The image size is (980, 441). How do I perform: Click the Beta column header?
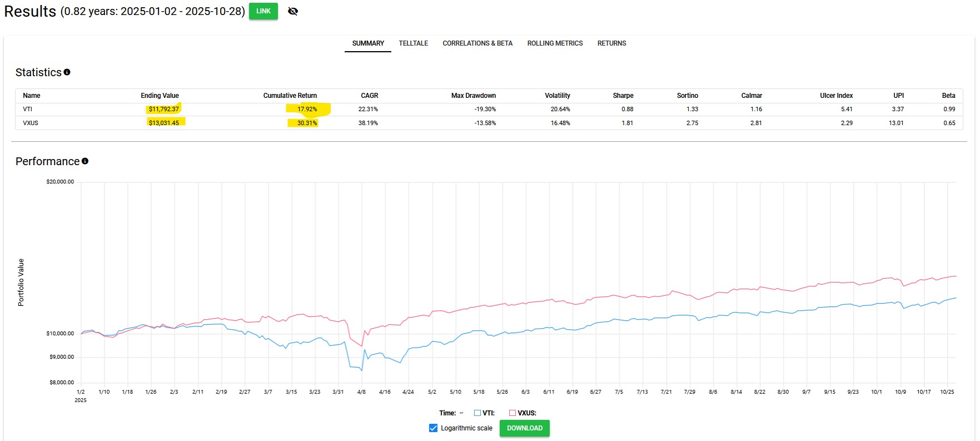(949, 96)
